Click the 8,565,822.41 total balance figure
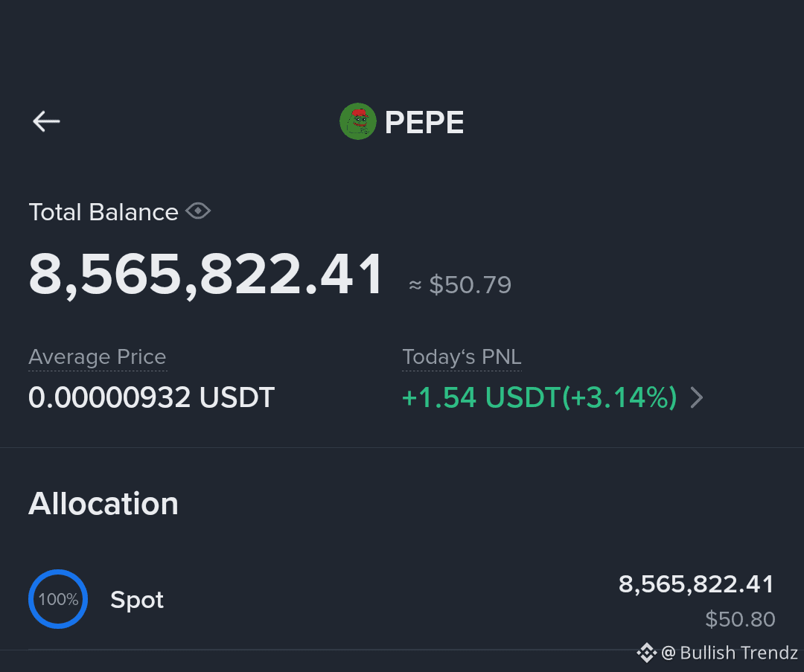 click(205, 275)
